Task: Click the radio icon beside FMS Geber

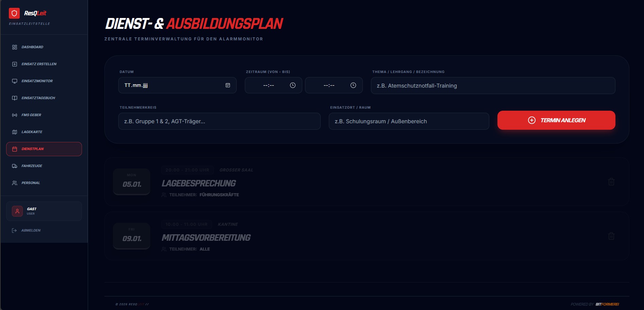Action: (14, 115)
